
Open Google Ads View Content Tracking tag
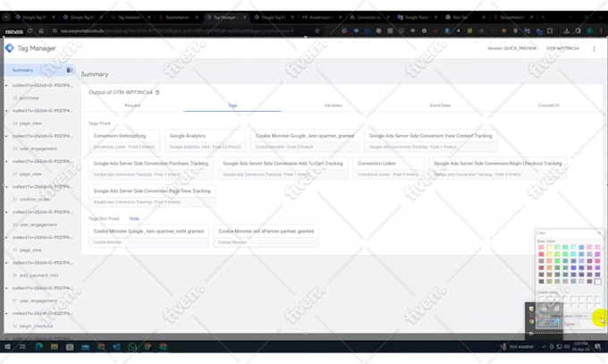[430, 140]
